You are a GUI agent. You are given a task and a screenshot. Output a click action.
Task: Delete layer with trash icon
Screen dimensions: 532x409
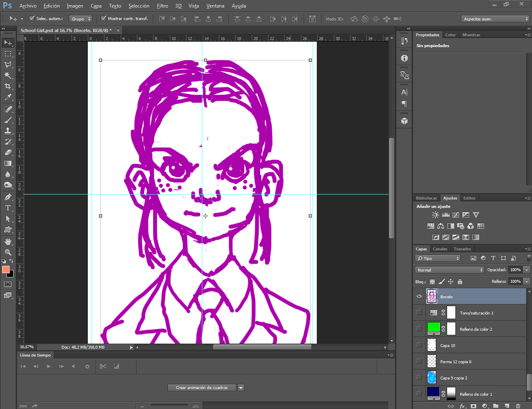coord(518,406)
